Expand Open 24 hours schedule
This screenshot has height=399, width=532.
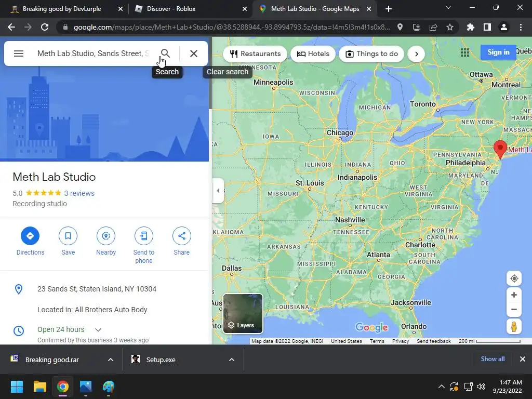click(x=98, y=330)
